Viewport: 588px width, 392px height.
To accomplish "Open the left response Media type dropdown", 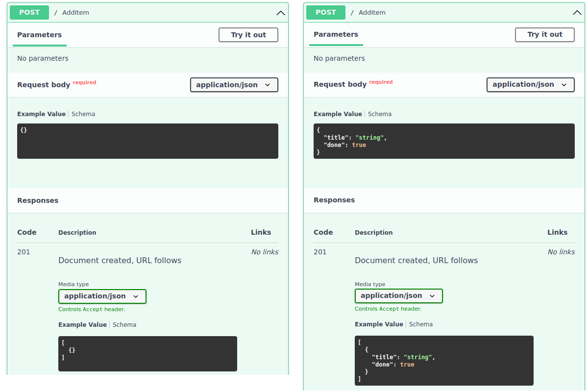I will (x=102, y=296).
